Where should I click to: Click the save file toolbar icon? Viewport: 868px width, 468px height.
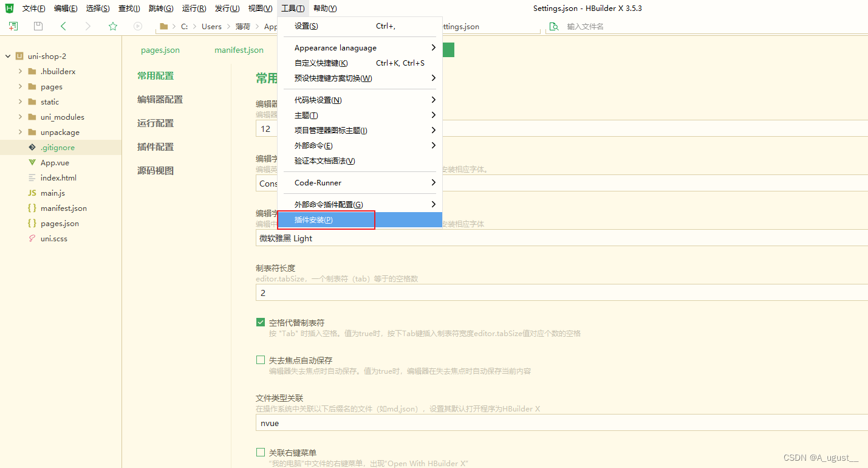(x=38, y=26)
